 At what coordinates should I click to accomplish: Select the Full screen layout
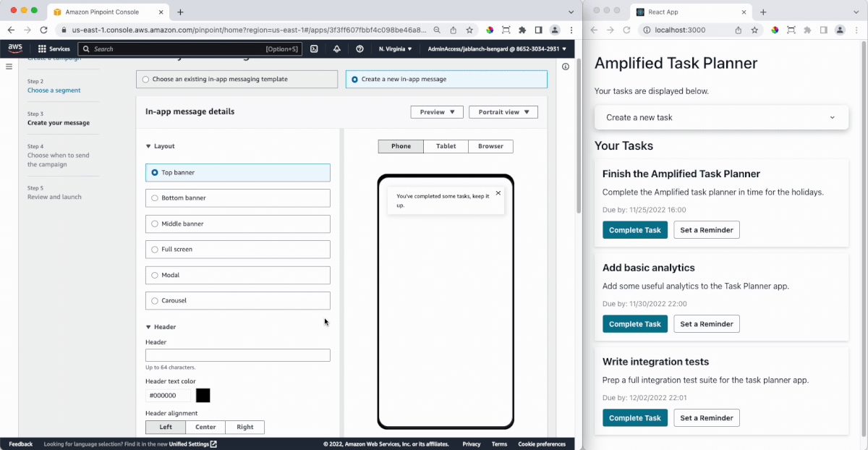coord(238,250)
